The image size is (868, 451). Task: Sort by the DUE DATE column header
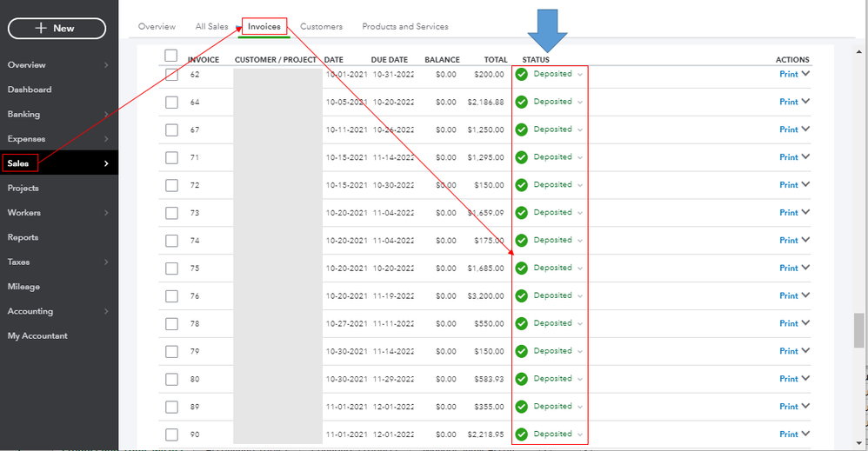tap(389, 60)
